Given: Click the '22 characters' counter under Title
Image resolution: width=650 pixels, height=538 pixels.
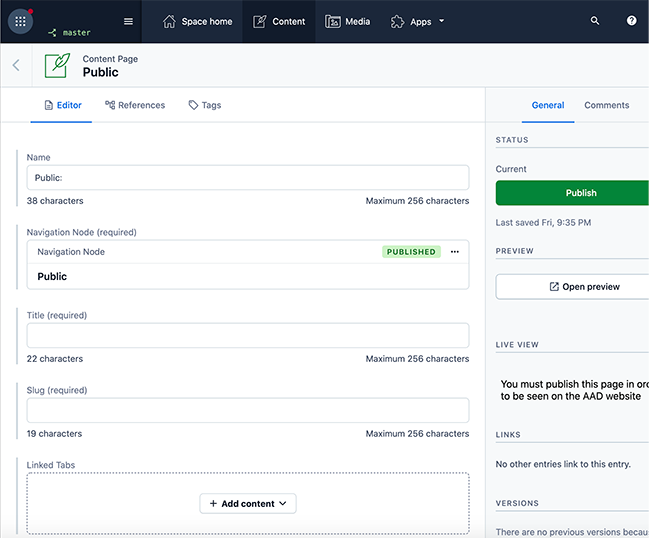Looking at the screenshot, I should coord(55,359).
